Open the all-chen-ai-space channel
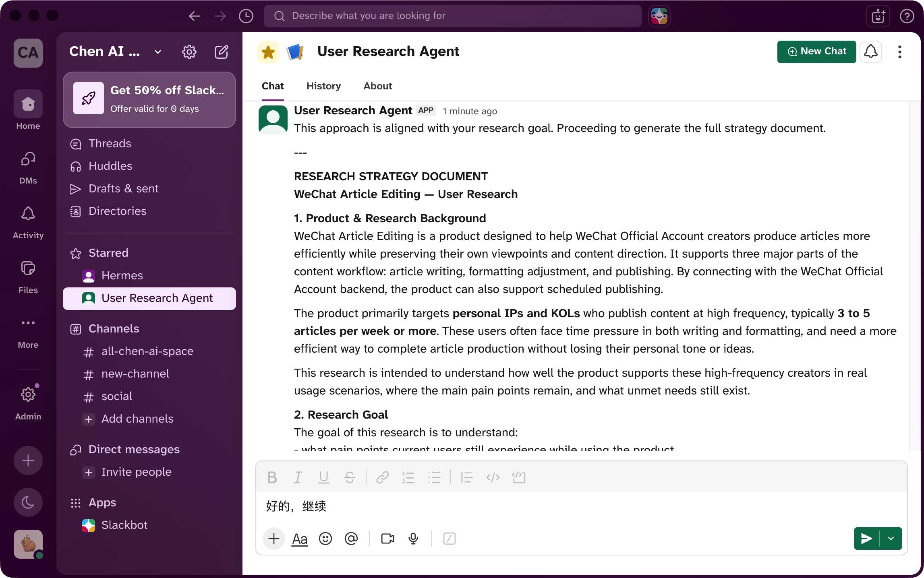This screenshot has height=578, width=924. point(149,351)
